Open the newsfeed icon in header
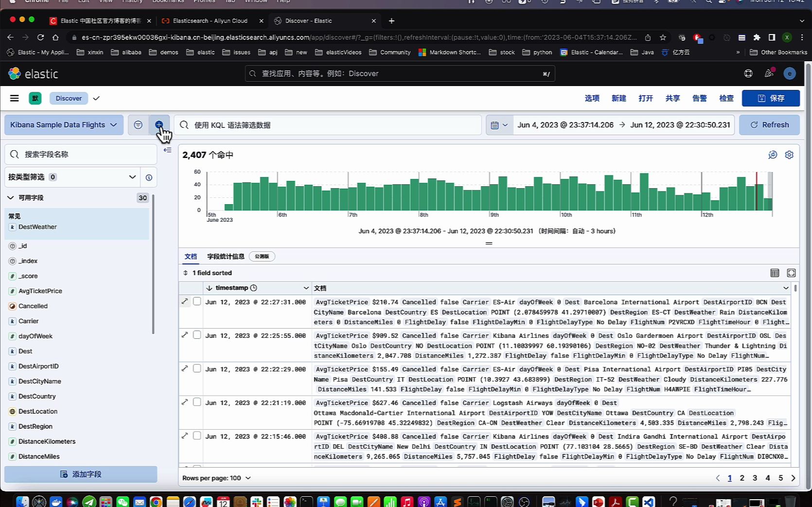Viewport: 812px width, 507px height. point(769,73)
